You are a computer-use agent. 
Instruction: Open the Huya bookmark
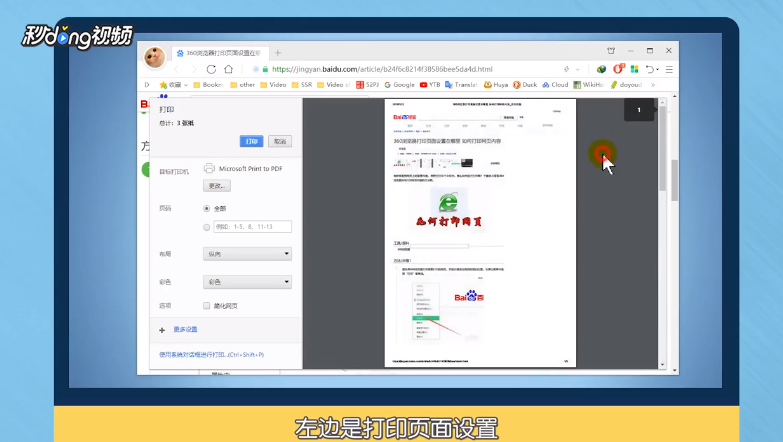[495, 85]
